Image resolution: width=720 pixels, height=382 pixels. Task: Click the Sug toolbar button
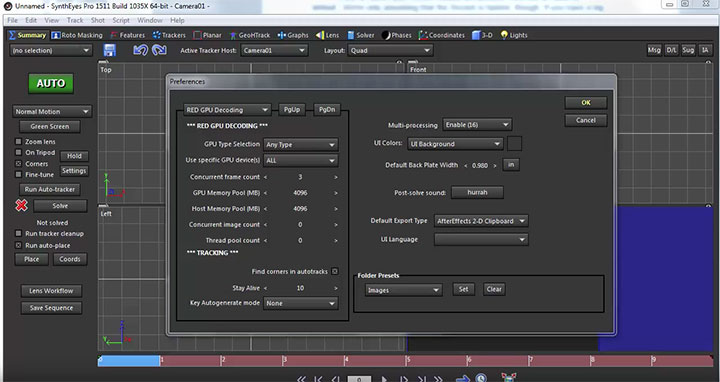tap(688, 50)
